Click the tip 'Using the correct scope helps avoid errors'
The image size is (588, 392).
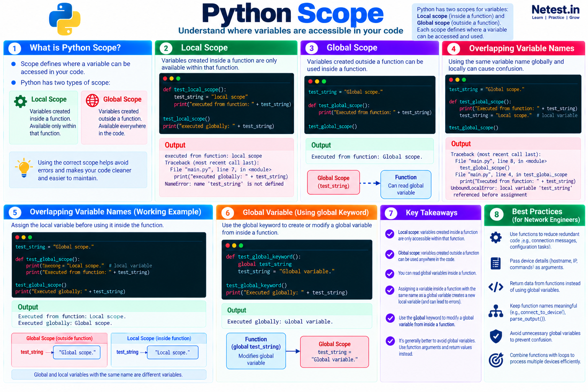[x=85, y=170]
